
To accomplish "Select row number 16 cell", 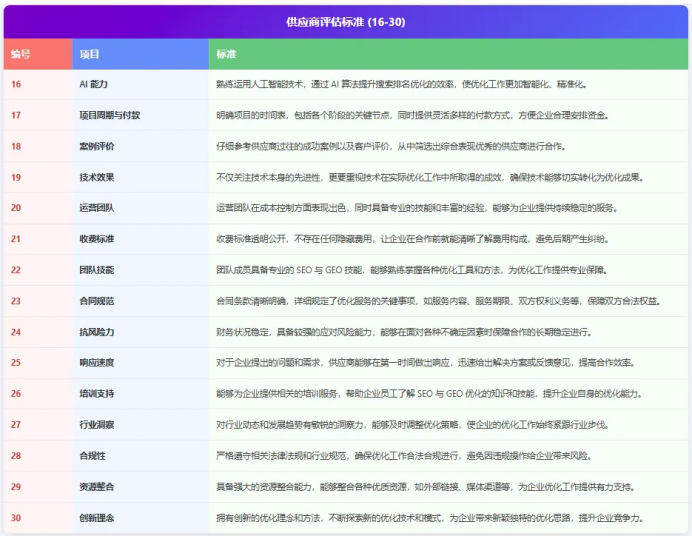I will pyautogui.click(x=16, y=84).
